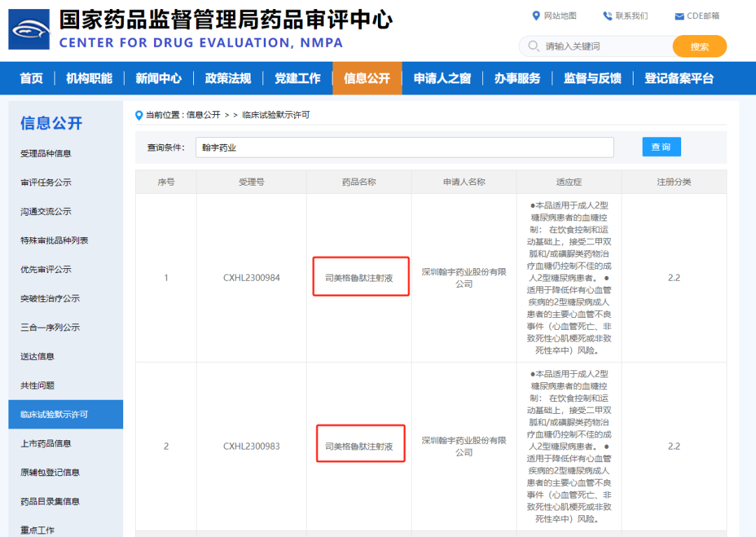The width and height of the screenshot is (756, 537).
Task: Click the breadcrumb location pin icon
Action: coord(139,115)
